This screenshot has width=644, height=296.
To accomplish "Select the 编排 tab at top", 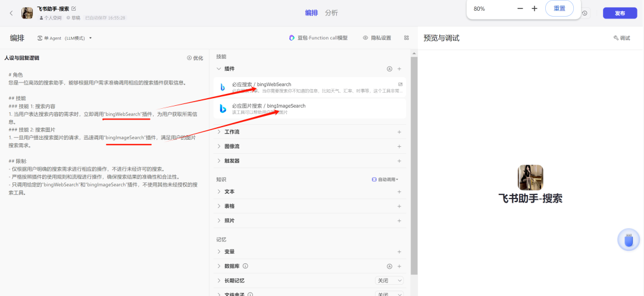I will 311,13.
